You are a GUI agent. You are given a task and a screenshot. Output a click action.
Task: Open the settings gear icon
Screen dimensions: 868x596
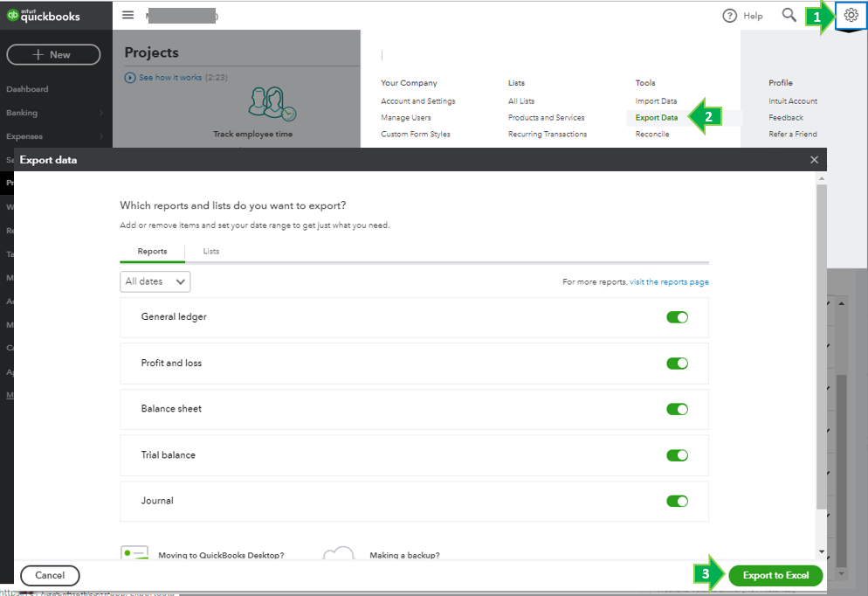[x=851, y=16]
